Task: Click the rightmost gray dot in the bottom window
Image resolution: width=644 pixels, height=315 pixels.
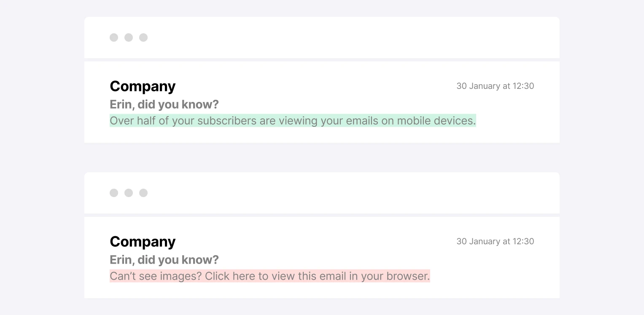Action: [143, 193]
